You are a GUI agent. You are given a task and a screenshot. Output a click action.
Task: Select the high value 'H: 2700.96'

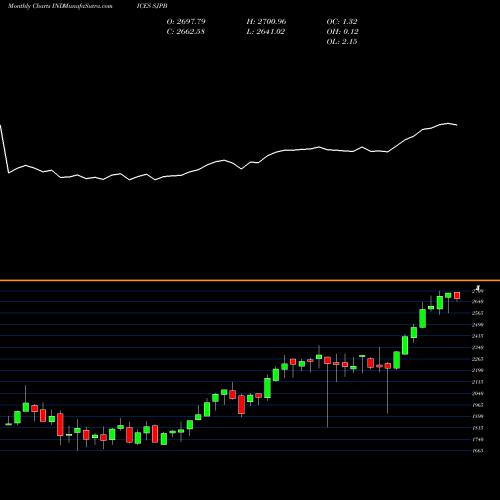266,22
